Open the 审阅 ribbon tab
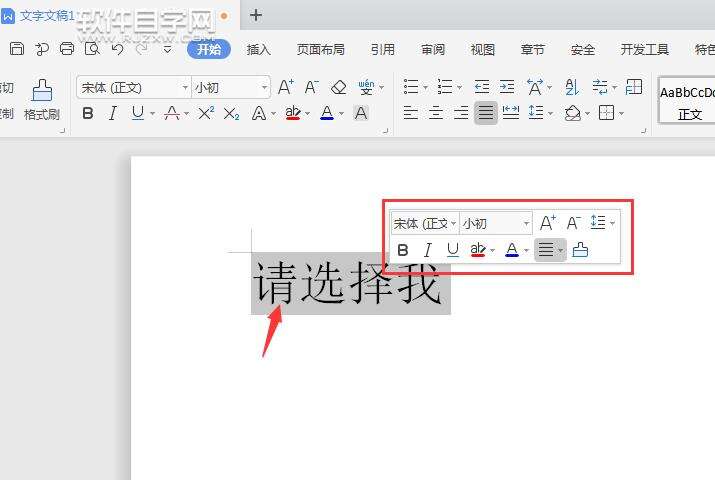 [433, 49]
